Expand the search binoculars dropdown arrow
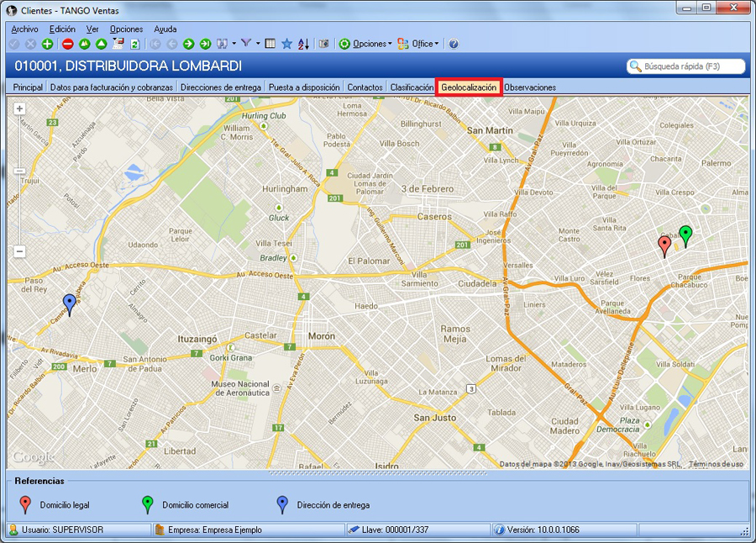 point(234,44)
